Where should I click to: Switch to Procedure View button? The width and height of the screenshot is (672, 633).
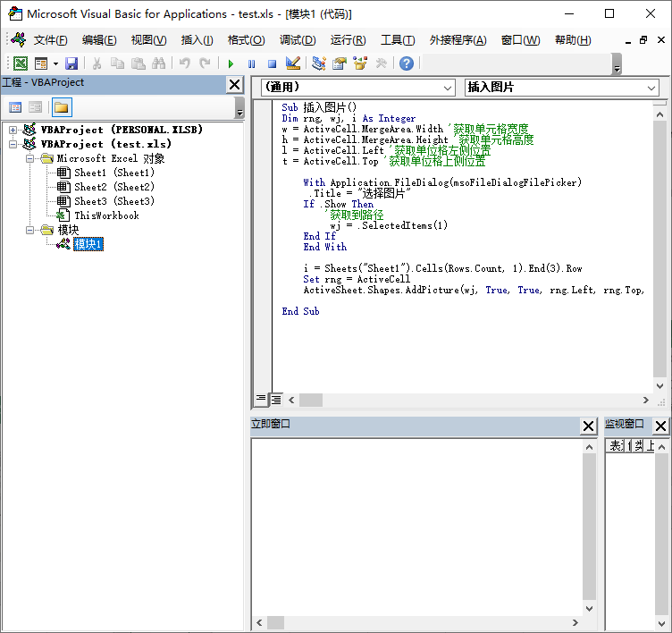[261, 400]
